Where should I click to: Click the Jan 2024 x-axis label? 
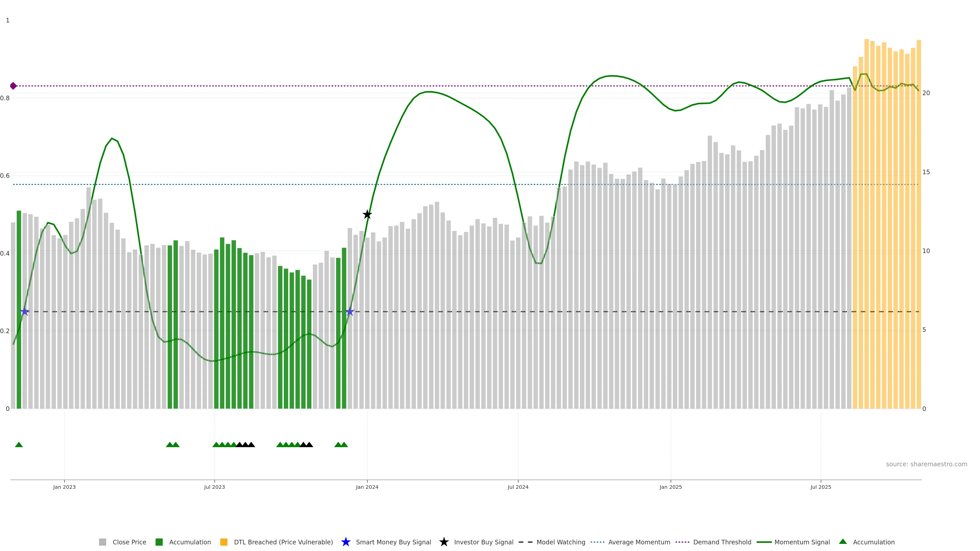tap(367, 487)
